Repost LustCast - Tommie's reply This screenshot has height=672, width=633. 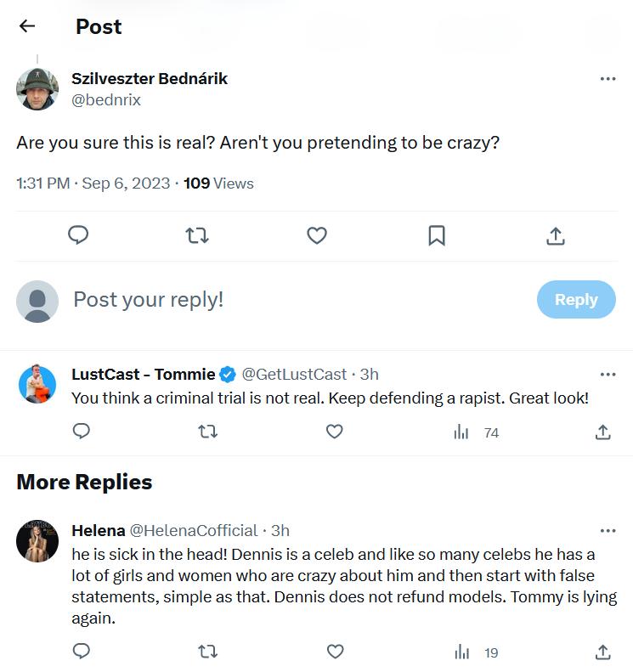[207, 432]
